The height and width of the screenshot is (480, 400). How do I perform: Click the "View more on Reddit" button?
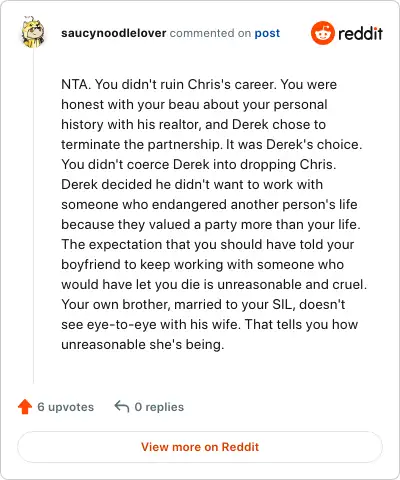tap(200, 447)
